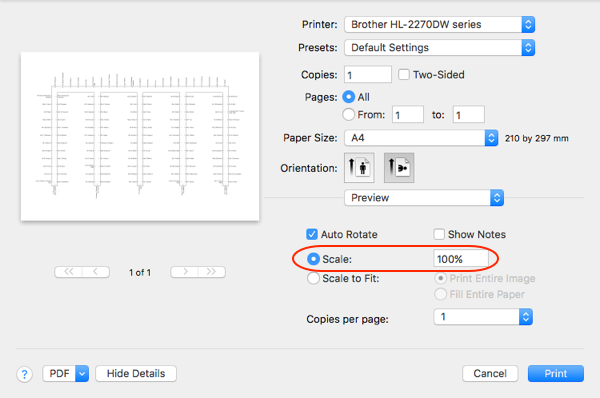600x398 pixels.
Task: Open the Copies per page dropdown
Action: 483,317
